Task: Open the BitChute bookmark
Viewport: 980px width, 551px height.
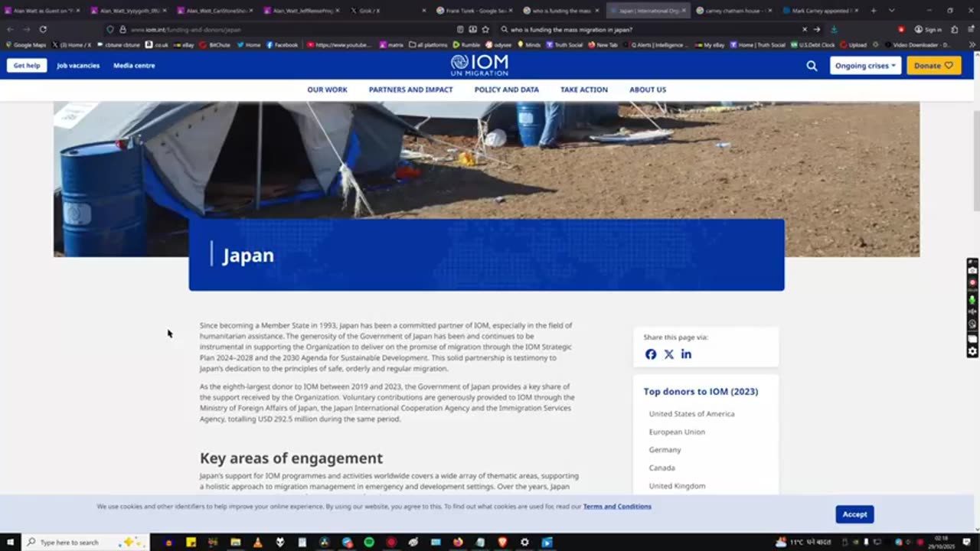Action: tap(215, 45)
